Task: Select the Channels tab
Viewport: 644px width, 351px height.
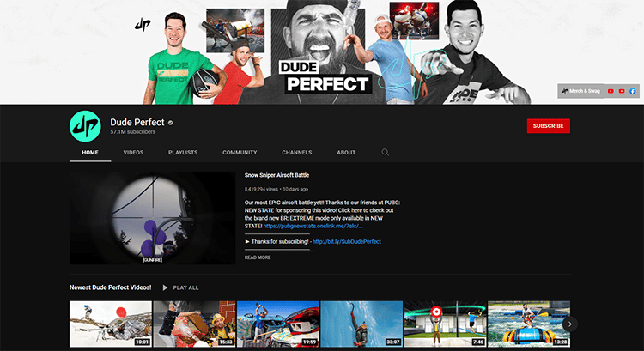Action: [x=296, y=153]
